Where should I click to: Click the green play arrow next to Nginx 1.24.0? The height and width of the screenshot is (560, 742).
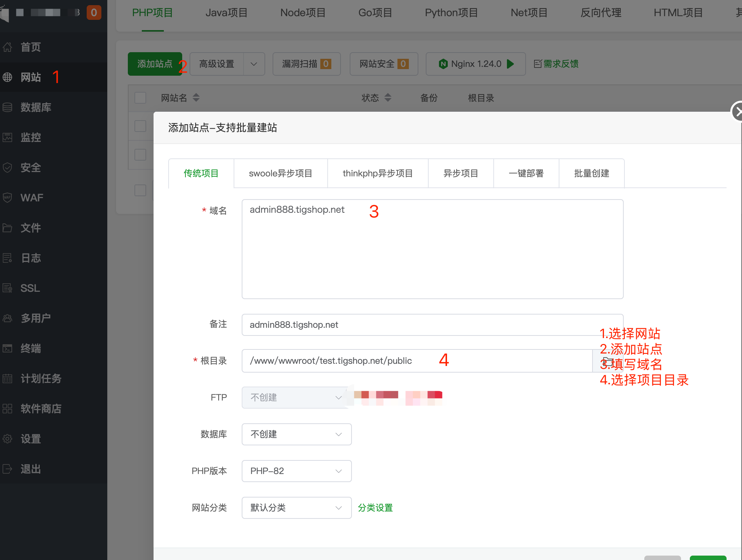[x=510, y=64]
